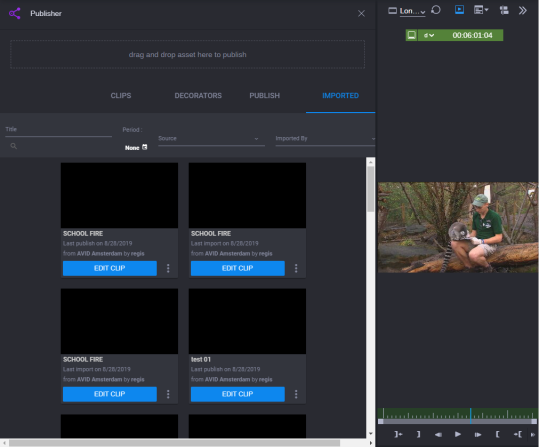Image resolution: width=539 pixels, height=447 pixels.
Task: Click the lemur video preview frame
Action: point(457,227)
